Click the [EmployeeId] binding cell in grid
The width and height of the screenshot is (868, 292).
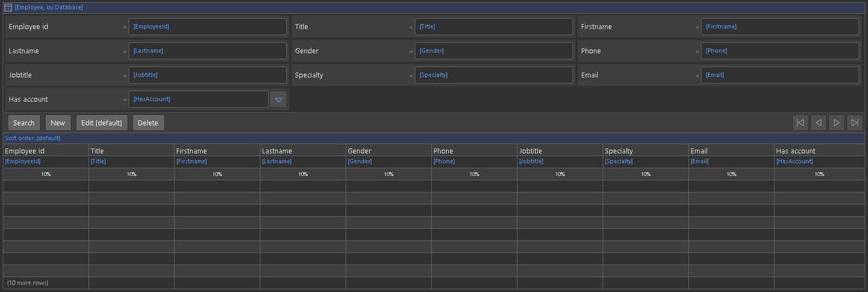(x=45, y=162)
